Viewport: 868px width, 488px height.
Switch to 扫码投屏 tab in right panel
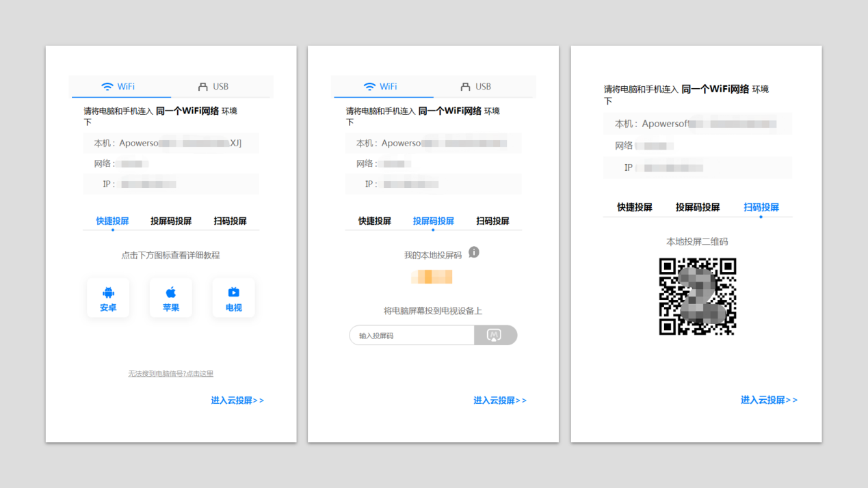[761, 207]
